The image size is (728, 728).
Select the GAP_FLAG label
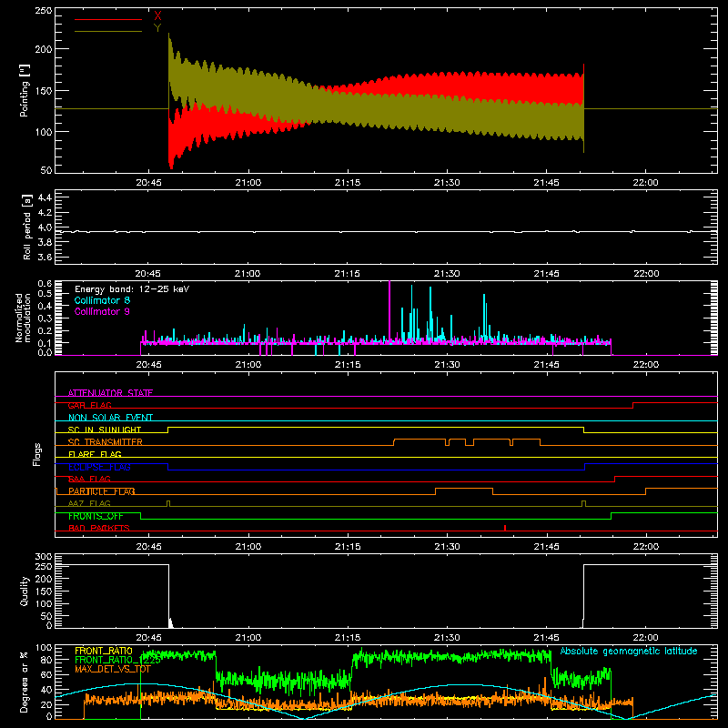89,405
